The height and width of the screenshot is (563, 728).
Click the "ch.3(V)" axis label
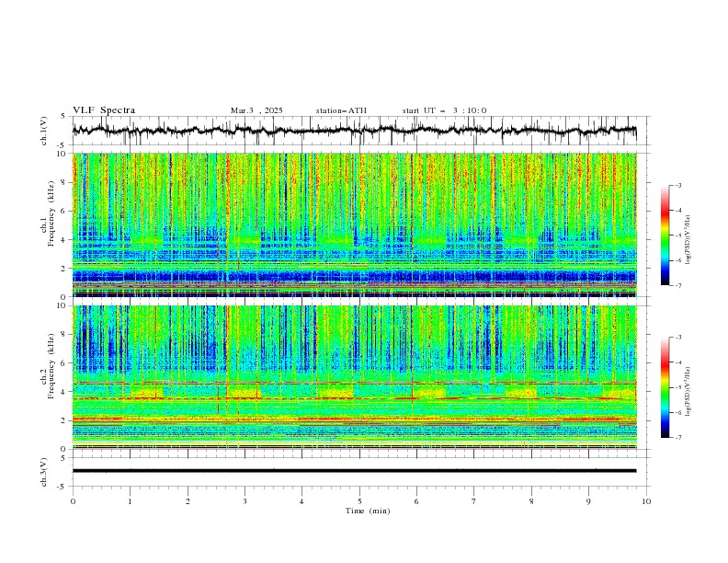pos(44,472)
